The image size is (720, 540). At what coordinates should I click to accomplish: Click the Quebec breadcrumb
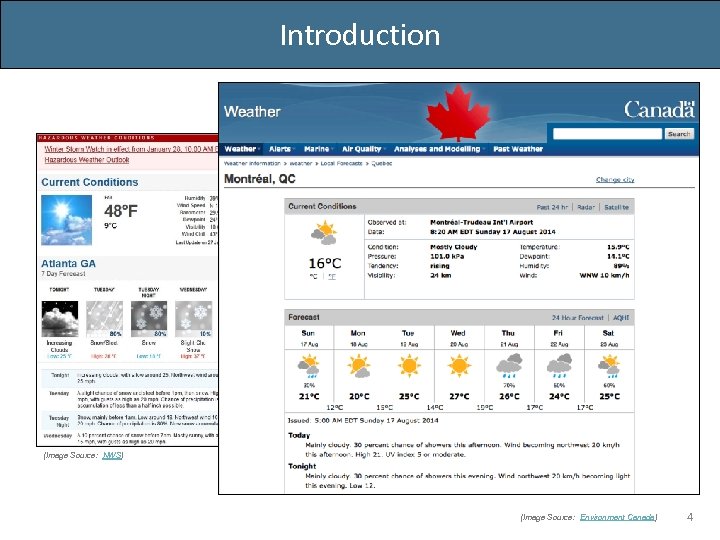[382, 163]
